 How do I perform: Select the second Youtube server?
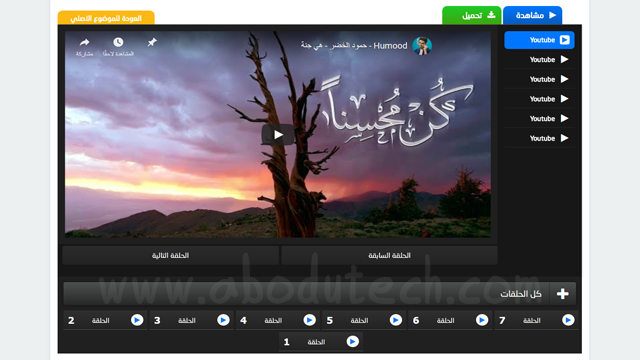[x=539, y=60]
